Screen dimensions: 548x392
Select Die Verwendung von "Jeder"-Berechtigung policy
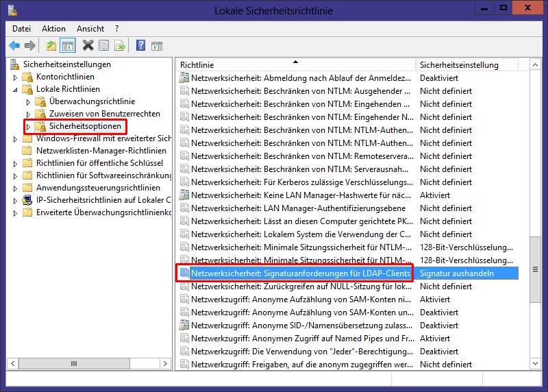[302, 352]
